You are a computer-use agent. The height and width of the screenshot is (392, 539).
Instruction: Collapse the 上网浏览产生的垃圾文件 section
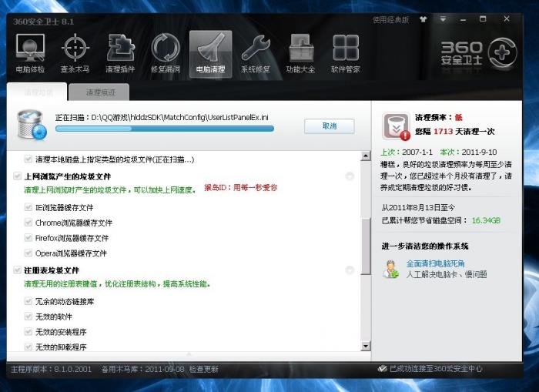point(350,176)
